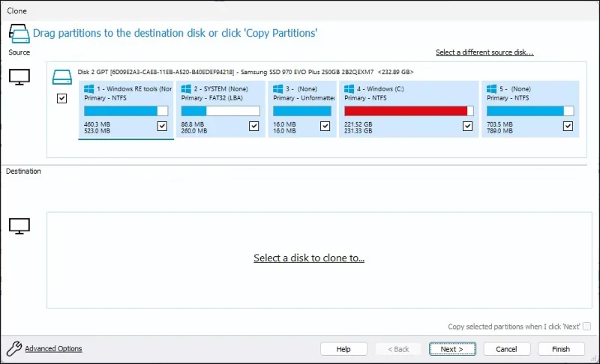
Task: Click the Disk 2 GPT drive icon
Action: [x=63, y=74]
